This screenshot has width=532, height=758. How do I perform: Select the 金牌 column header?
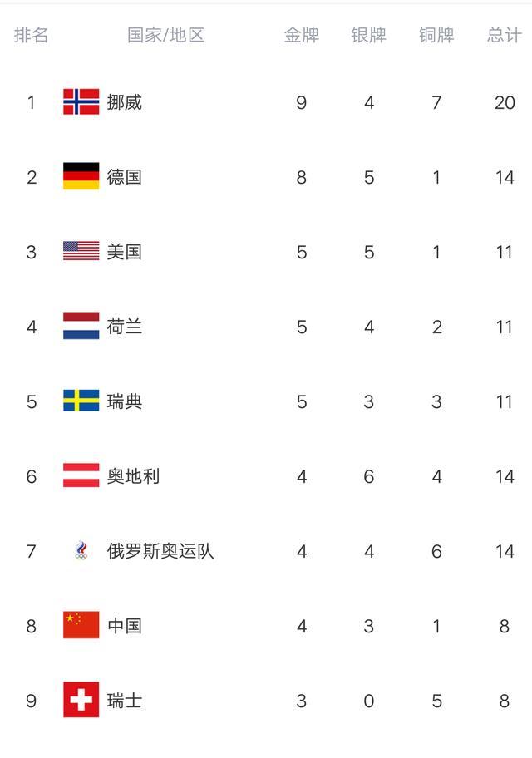click(x=301, y=35)
